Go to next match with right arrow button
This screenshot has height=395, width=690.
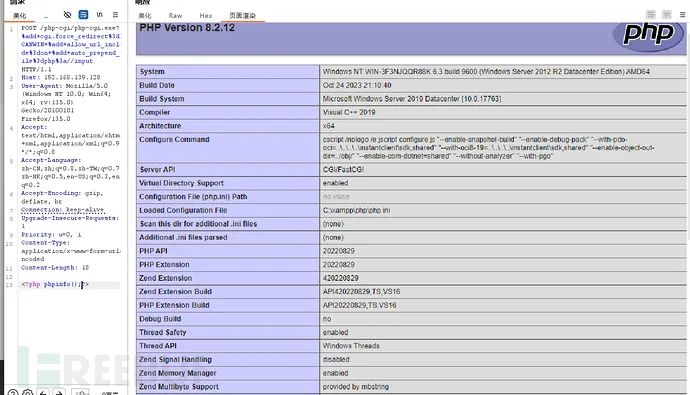pyautogui.click(x=59, y=392)
